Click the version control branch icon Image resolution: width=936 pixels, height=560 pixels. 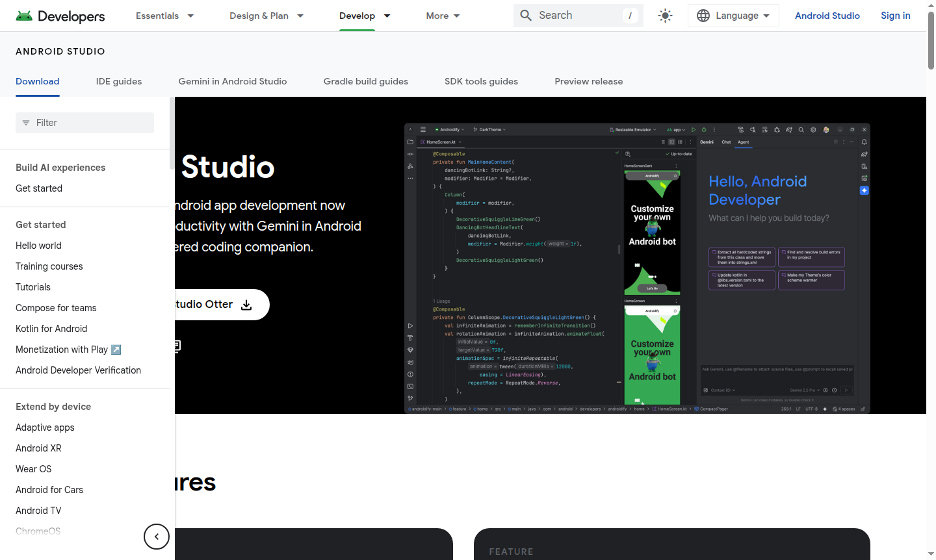click(x=410, y=396)
